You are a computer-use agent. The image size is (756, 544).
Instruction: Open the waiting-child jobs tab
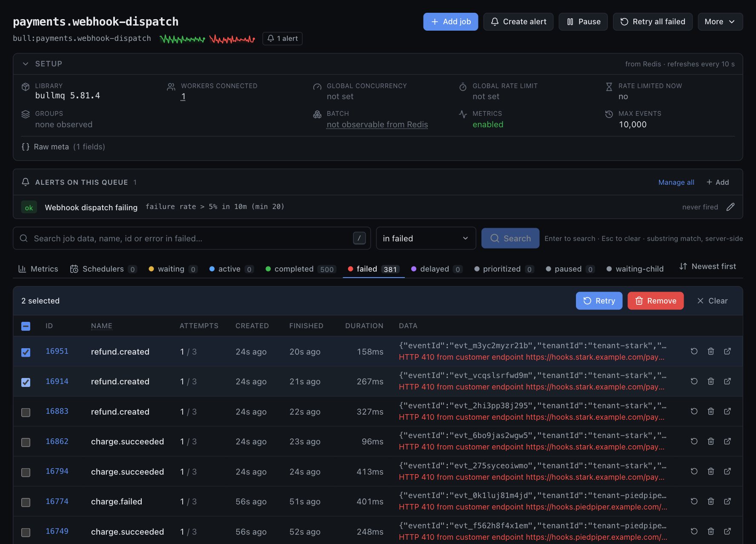coord(635,269)
